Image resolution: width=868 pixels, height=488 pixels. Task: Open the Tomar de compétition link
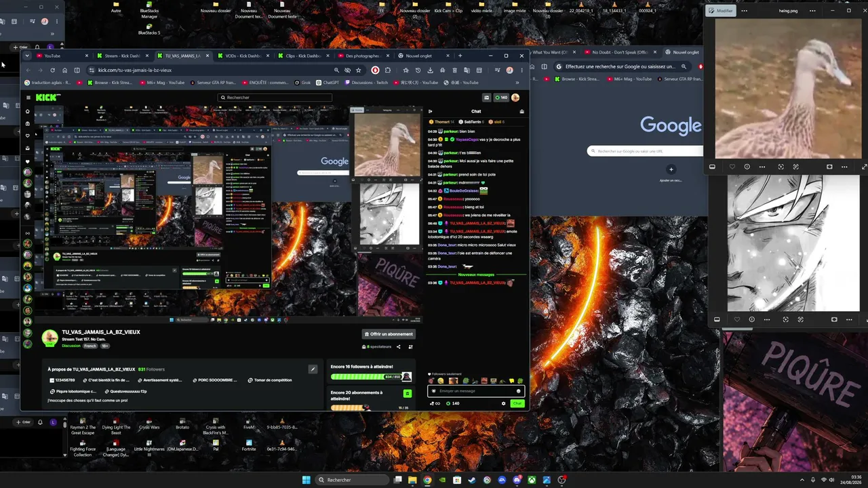point(270,380)
